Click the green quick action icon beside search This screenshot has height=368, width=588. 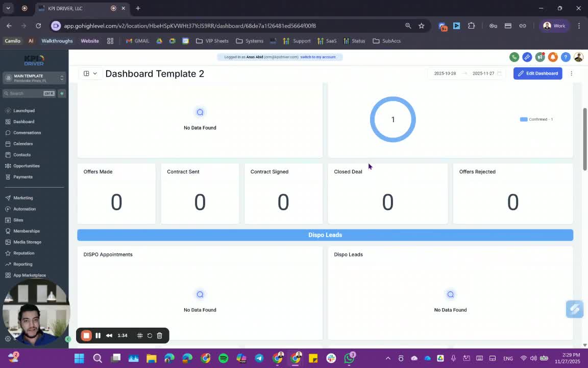pyautogui.click(x=62, y=94)
